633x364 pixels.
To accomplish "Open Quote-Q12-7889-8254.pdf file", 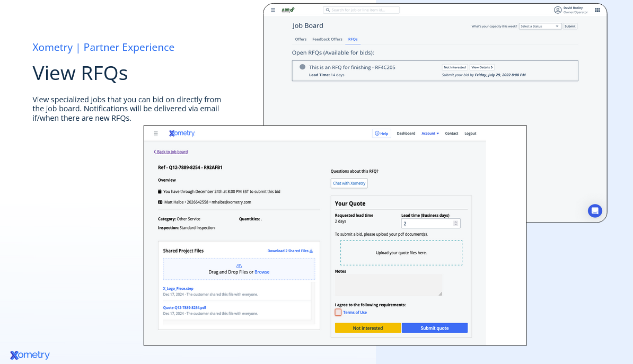I will (x=184, y=307).
